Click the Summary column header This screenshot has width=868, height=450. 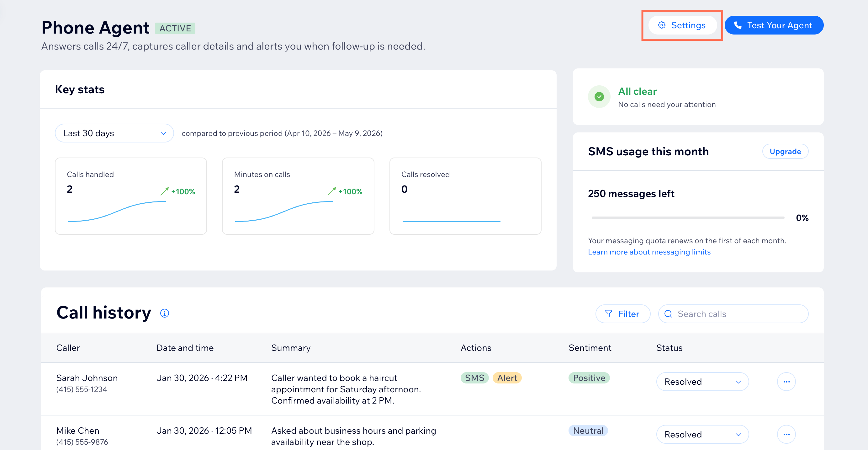[x=291, y=347]
